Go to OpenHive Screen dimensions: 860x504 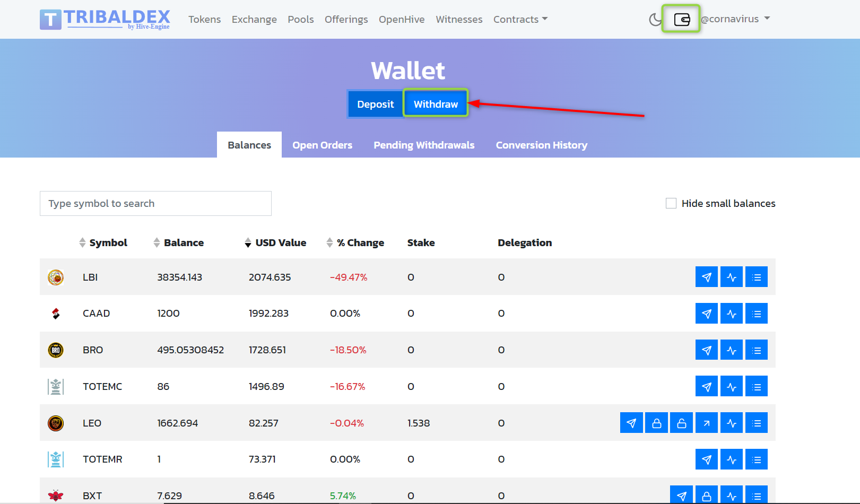pos(402,20)
